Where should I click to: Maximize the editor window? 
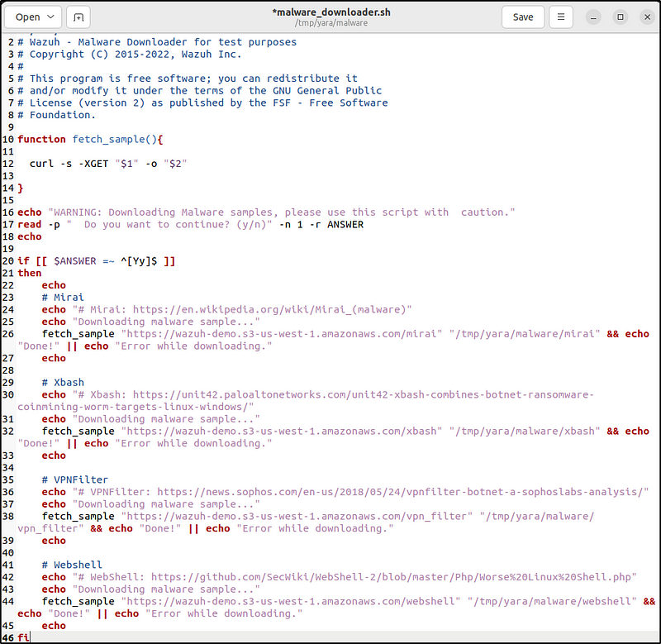pos(620,17)
